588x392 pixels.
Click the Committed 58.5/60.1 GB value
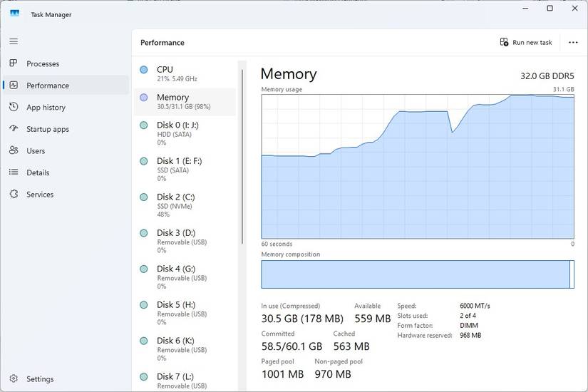292,346
